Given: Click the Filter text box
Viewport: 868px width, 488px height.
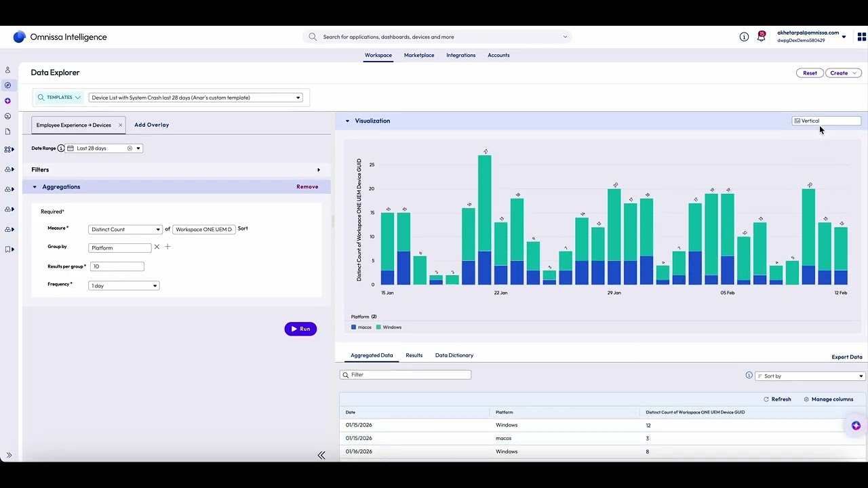Looking at the screenshot, I should [x=406, y=375].
